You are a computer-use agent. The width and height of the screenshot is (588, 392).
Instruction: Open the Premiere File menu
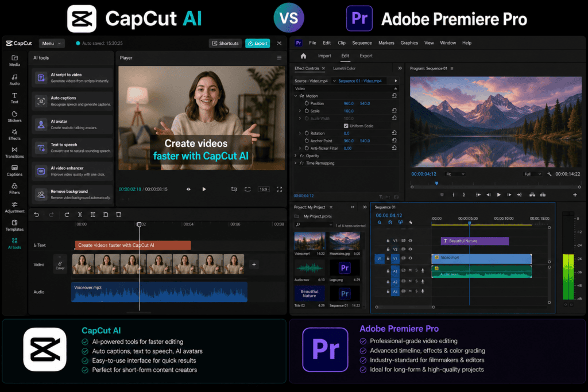(312, 42)
